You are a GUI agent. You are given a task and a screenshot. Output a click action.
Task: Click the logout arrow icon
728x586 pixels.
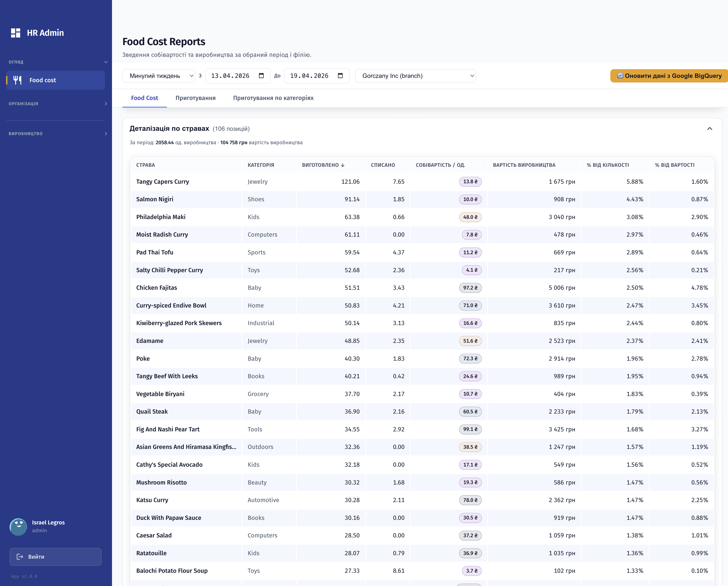[20, 557]
